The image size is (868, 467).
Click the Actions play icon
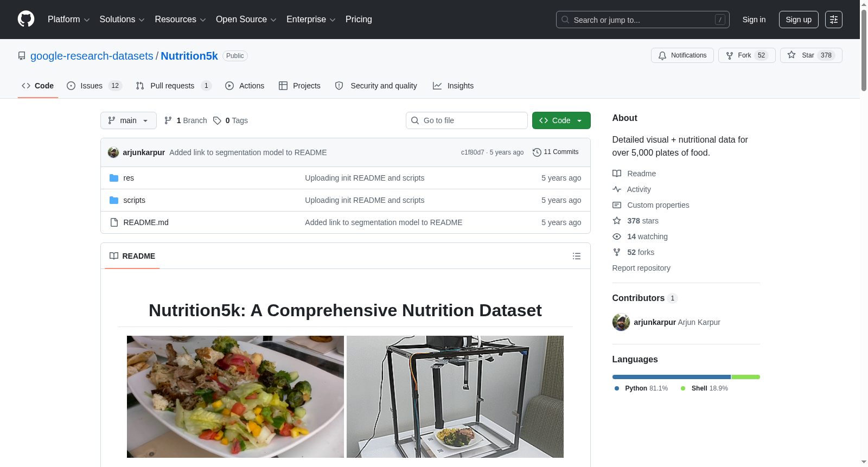pyautogui.click(x=229, y=86)
